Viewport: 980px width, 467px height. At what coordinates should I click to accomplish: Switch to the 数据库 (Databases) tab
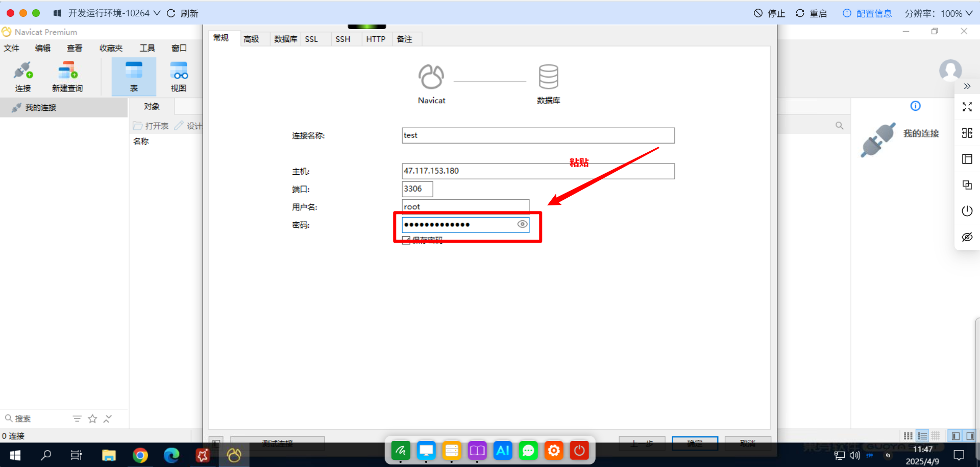pyautogui.click(x=285, y=39)
